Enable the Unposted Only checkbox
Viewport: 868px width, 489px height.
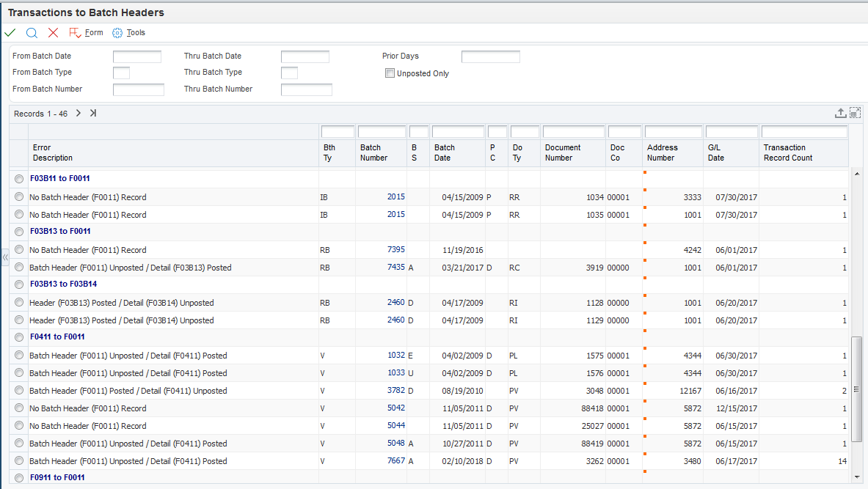click(390, 73)
